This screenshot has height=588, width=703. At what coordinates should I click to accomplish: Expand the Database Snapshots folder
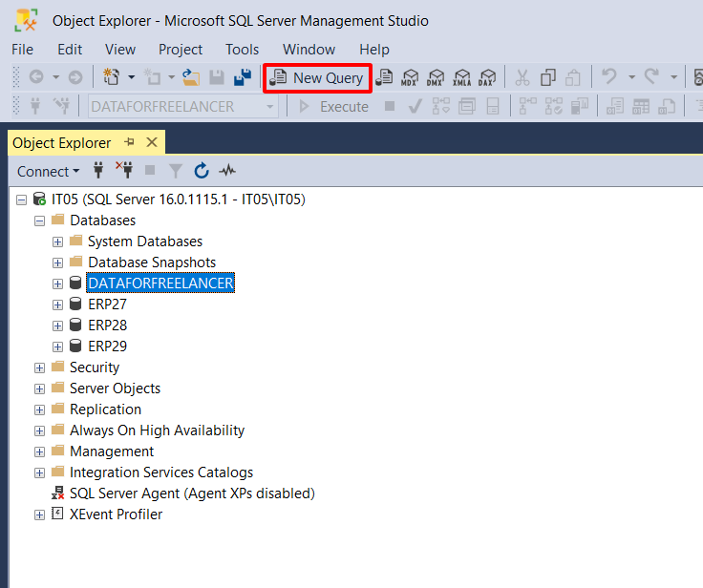tap(57, 262)
